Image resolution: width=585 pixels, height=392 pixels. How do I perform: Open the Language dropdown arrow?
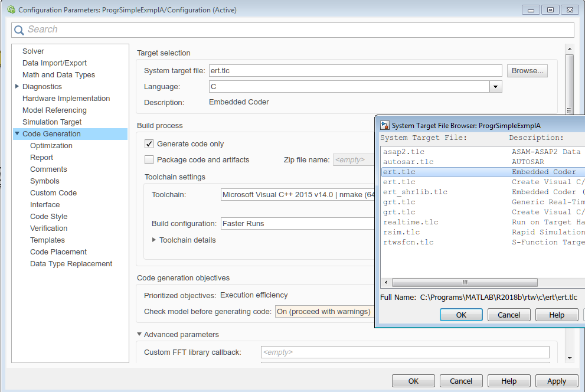(x=495, y=87)
